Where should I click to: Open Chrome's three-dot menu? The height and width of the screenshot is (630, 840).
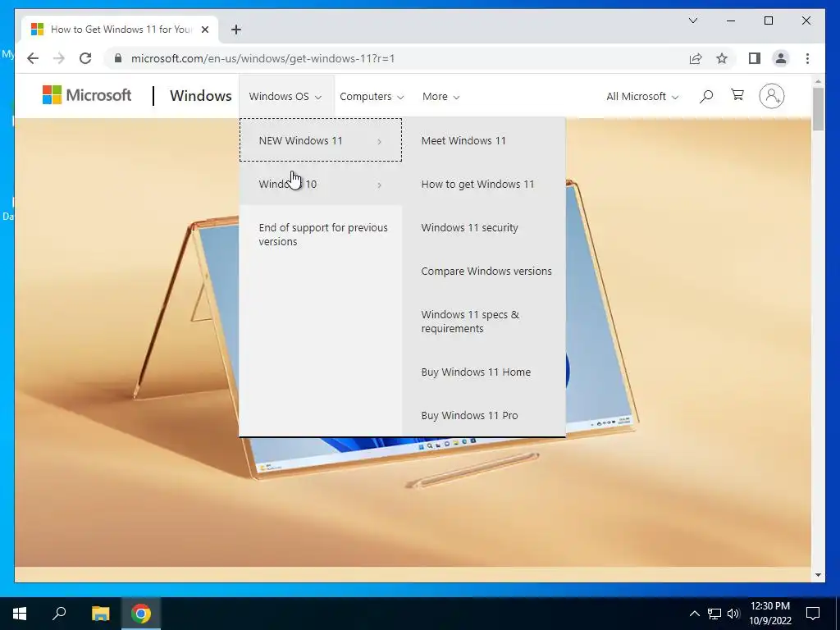point(807,58)
